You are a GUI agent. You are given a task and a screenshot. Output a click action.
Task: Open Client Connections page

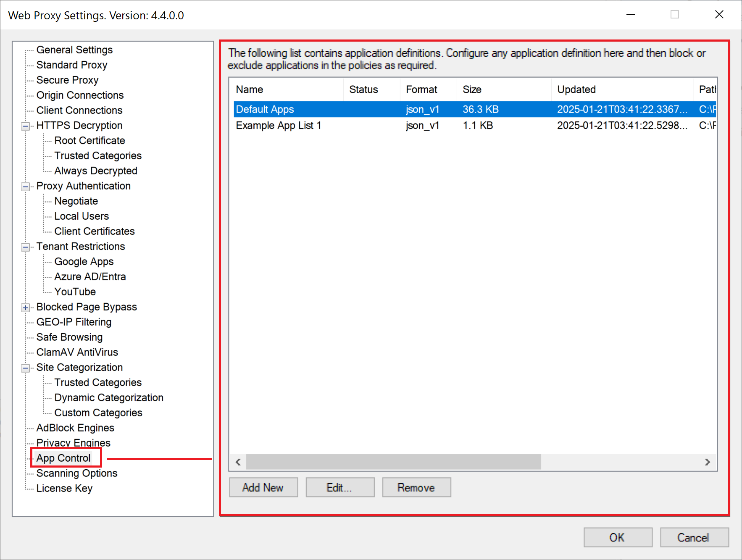click(79, 110)
